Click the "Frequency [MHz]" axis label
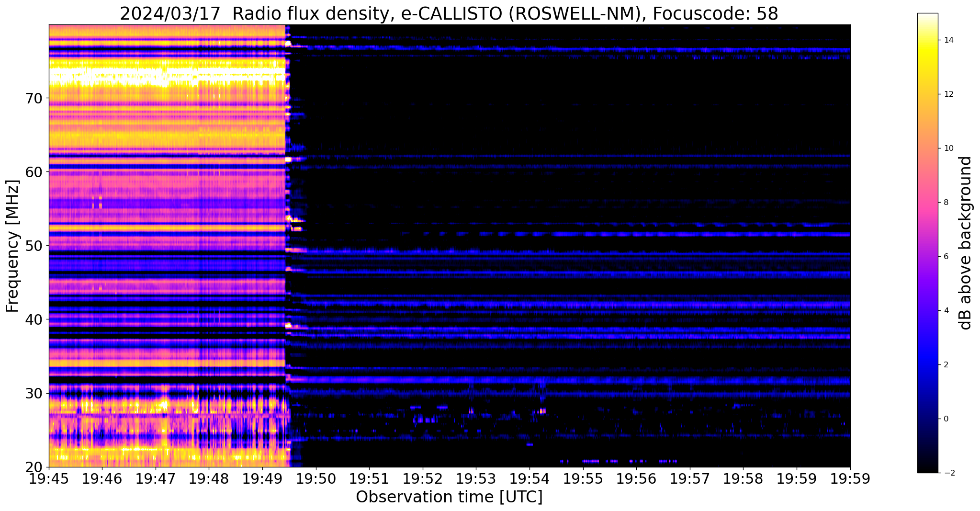980x511 pixels. click(13, 246)
